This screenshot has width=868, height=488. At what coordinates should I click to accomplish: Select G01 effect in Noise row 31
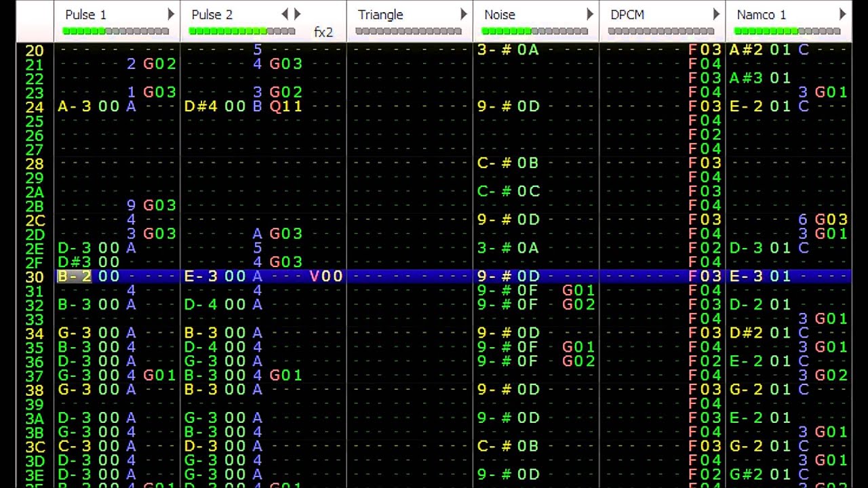(578, 290)
